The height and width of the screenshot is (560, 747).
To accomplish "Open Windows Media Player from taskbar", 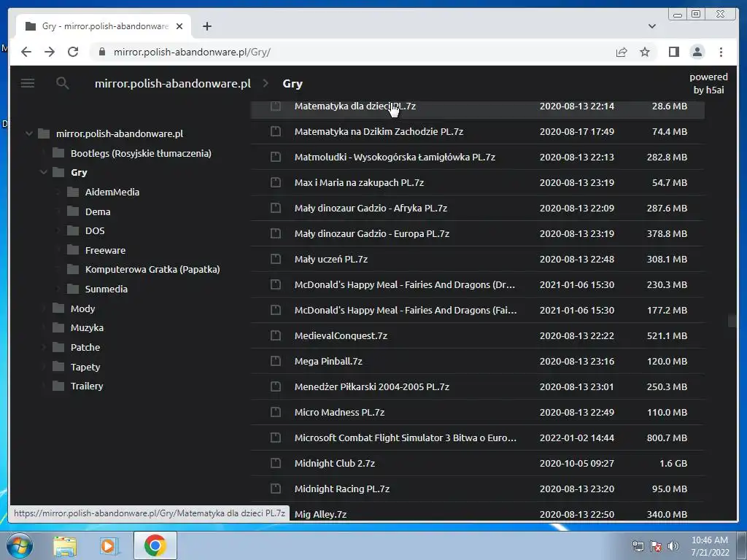I will 109,545.
